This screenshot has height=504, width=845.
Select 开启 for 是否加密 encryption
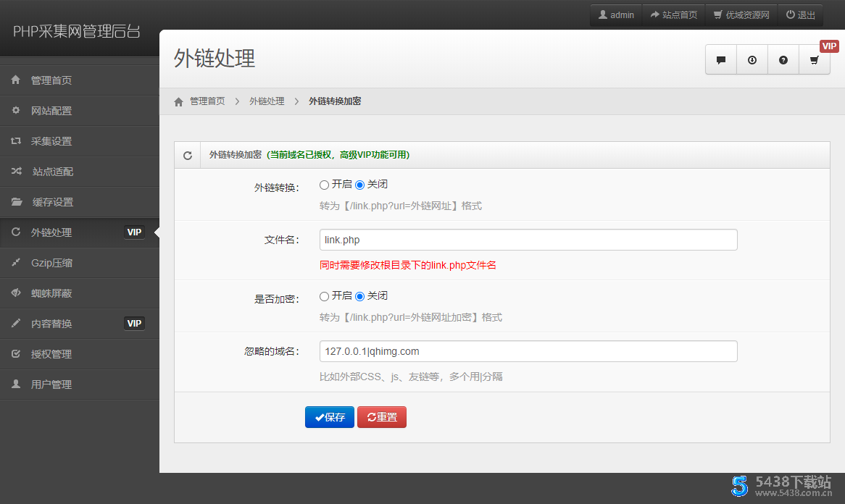(324, 295)
